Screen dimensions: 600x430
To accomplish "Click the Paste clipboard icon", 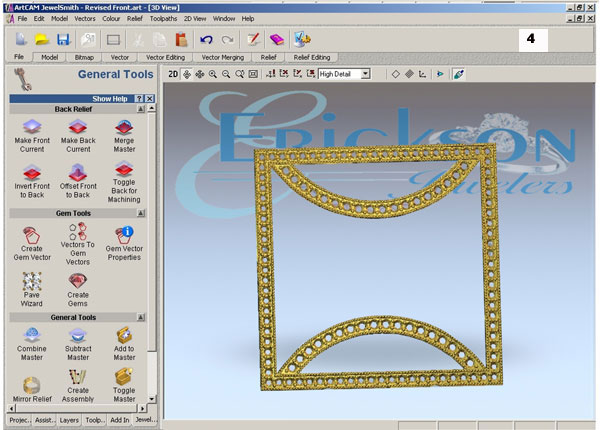I will (181, 39).
